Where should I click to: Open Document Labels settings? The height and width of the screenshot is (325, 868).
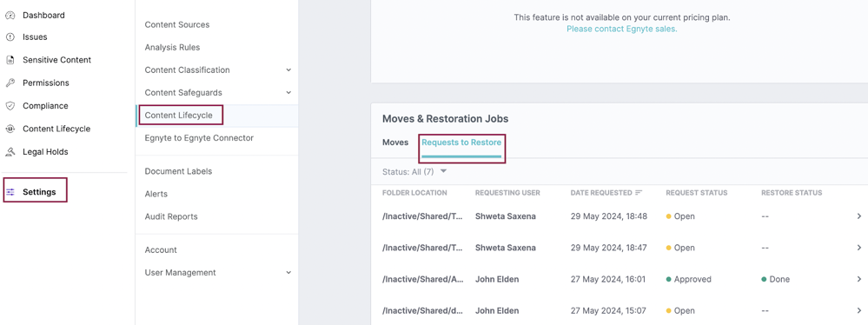(x=178, y=172)
